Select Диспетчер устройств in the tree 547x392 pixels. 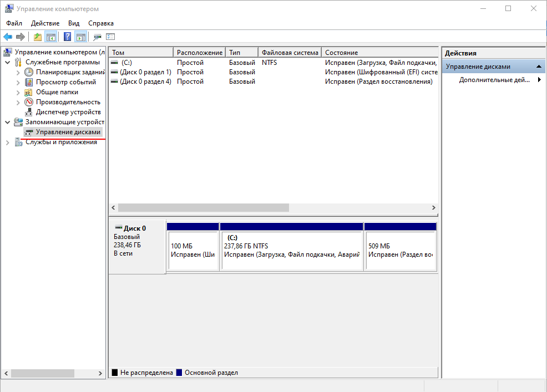point(68,112)
